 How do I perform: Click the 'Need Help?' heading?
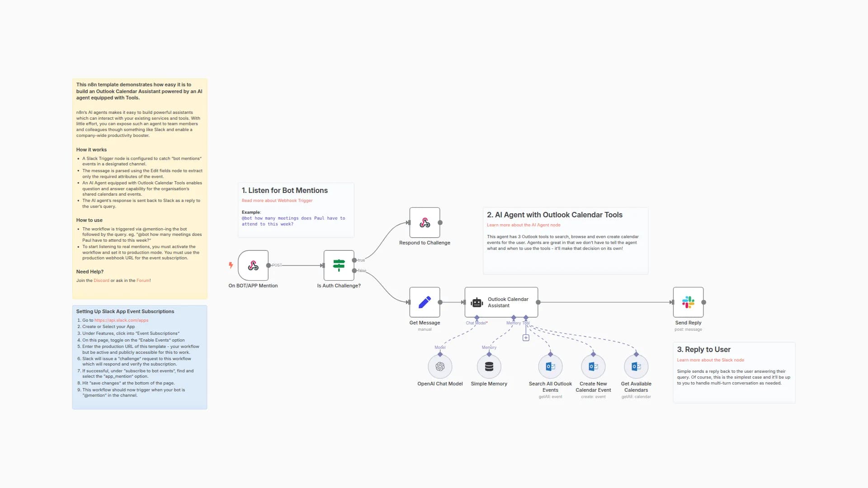(x=90, y=272)
